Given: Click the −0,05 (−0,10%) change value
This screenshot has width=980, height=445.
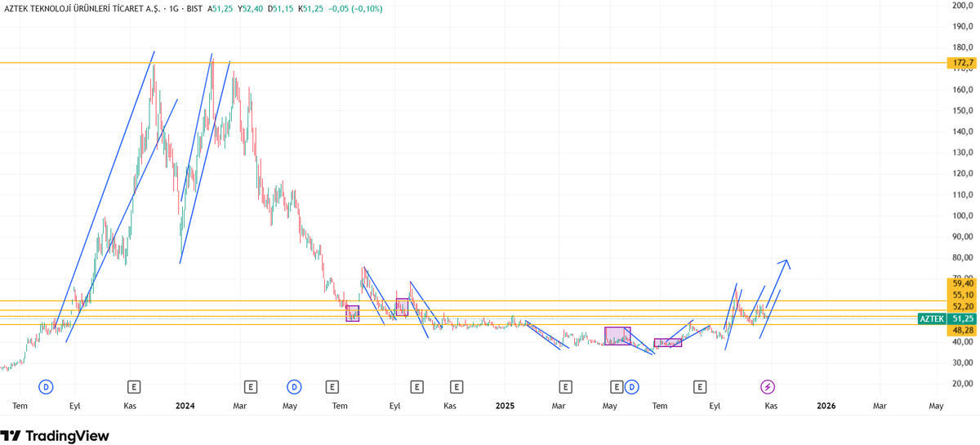Looking at the screenshot, I should pos(354,8).
